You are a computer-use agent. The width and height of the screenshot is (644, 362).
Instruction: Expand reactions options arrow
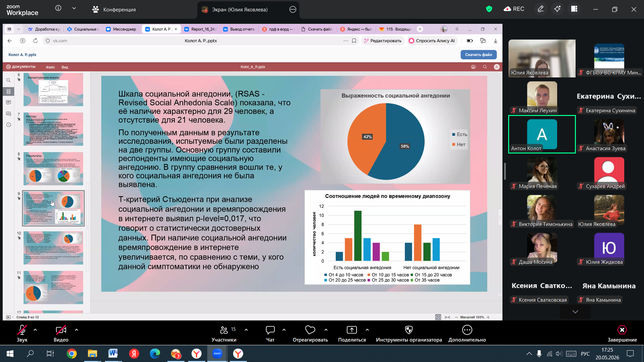(x=326, y=330)
